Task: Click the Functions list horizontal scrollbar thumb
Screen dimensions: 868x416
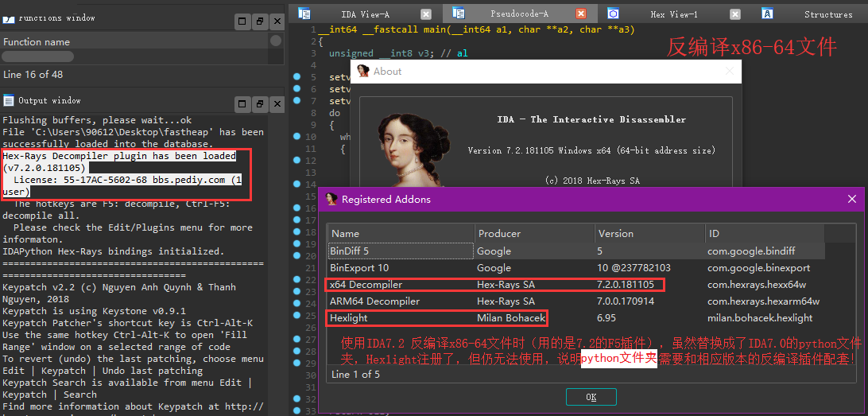Action: pos(37,56)
